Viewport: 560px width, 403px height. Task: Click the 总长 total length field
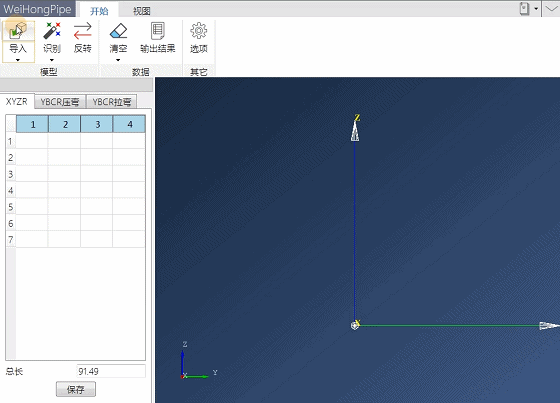pos(111,371)
